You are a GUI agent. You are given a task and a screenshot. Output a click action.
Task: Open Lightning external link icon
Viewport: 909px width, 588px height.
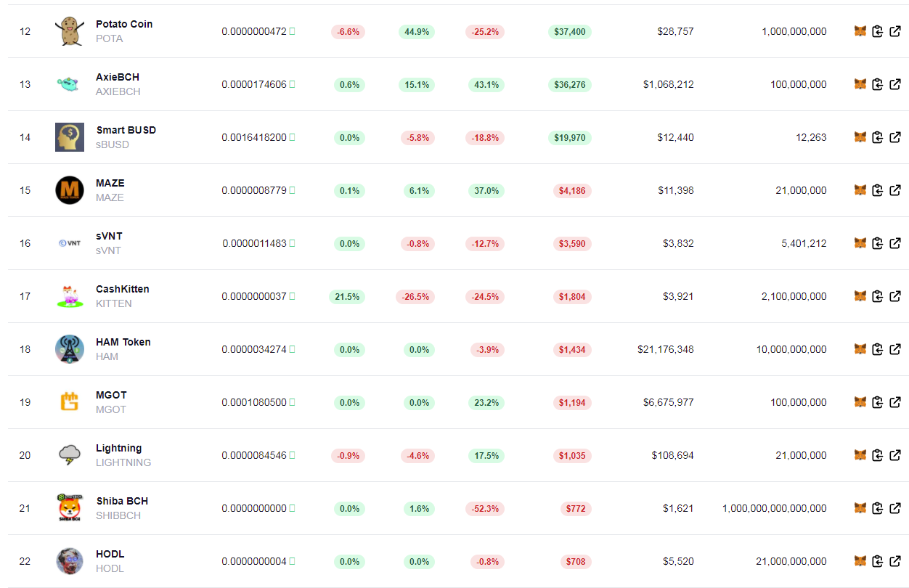pyautogui.click(x=895, y=455)
